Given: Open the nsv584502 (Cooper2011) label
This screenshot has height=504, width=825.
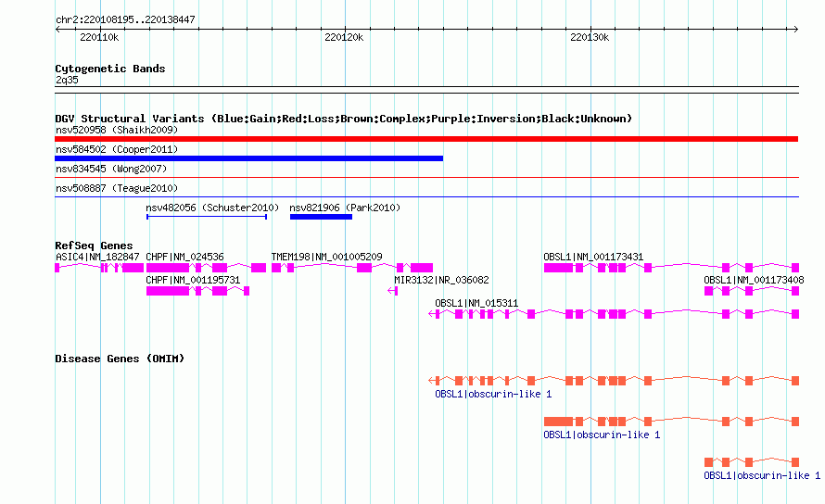Looking at the screenshot, I should coord(117,149).
